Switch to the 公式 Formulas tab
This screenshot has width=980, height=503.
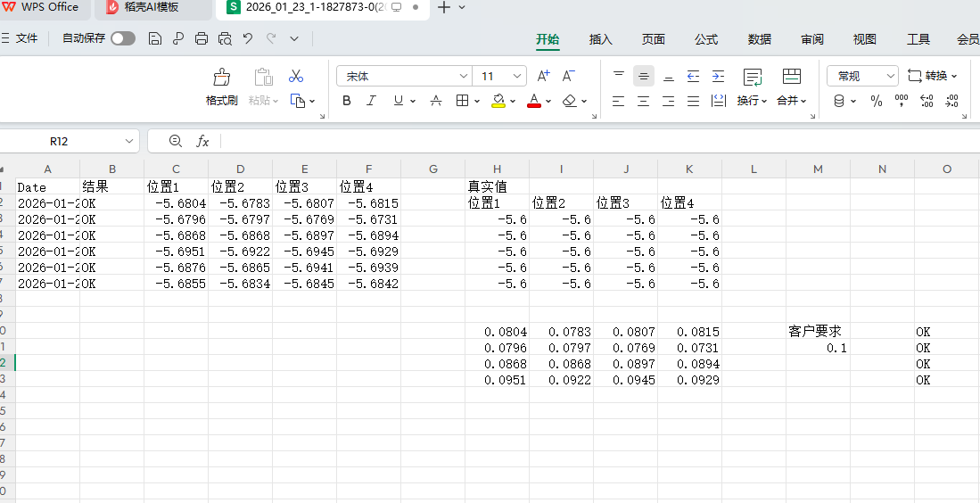706,39
